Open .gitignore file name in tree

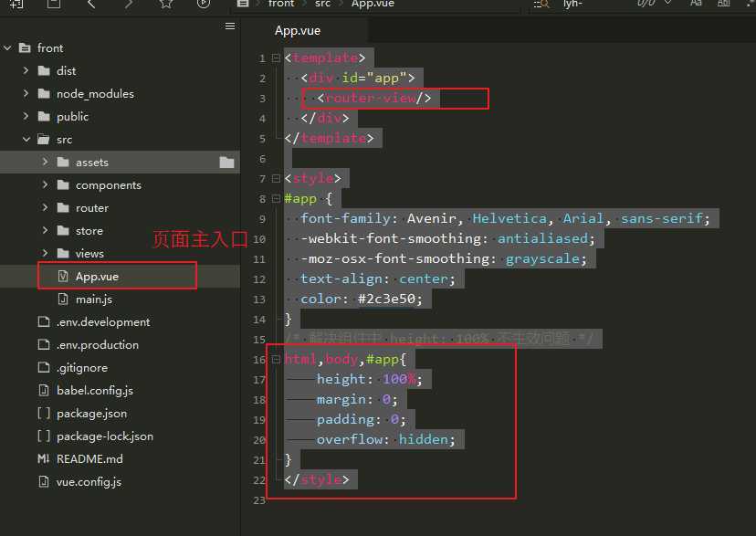82,368
